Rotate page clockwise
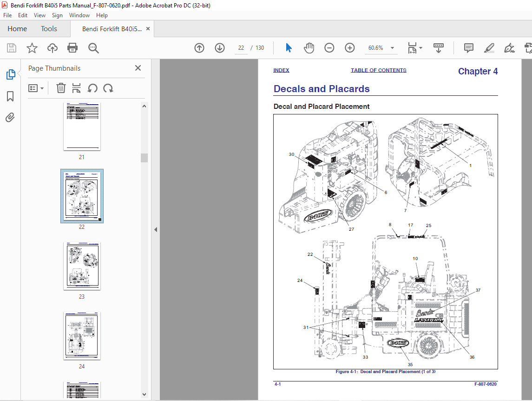This screenshot has width=532, height=401. [x=108, y=88]
